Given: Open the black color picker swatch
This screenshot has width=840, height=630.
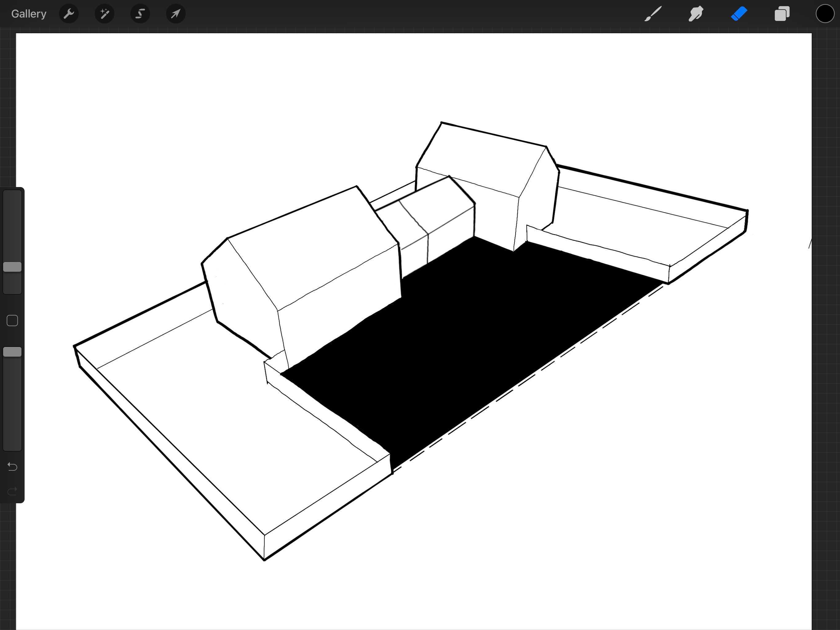Looking at the screenshot, I should pyautogui.click(x=825, y=14).
